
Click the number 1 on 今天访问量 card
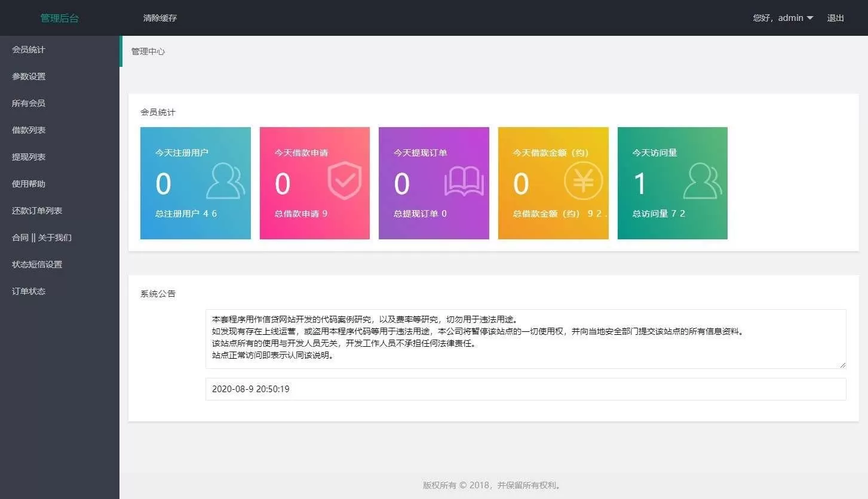coord(640,184)
